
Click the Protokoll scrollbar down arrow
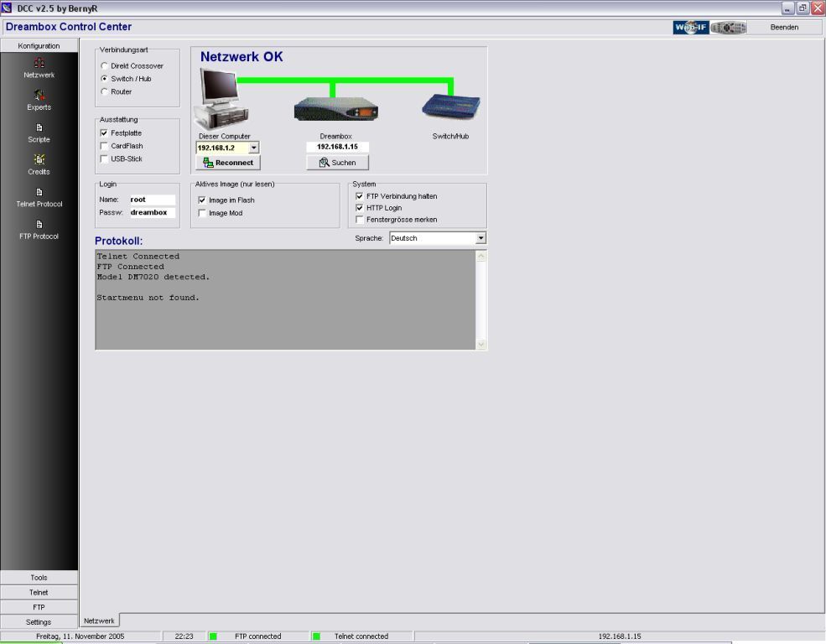coord(481,344)
